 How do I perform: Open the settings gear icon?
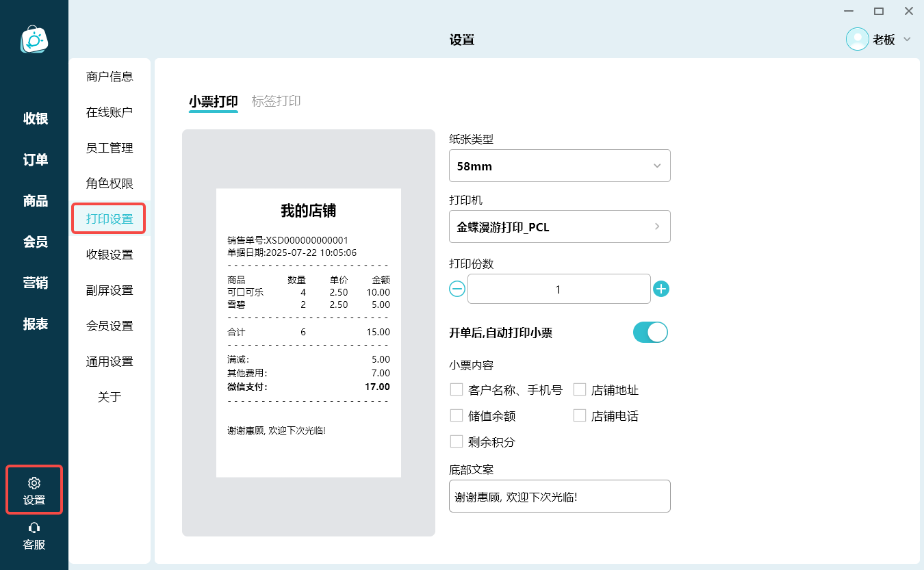[x=34, y=483]
